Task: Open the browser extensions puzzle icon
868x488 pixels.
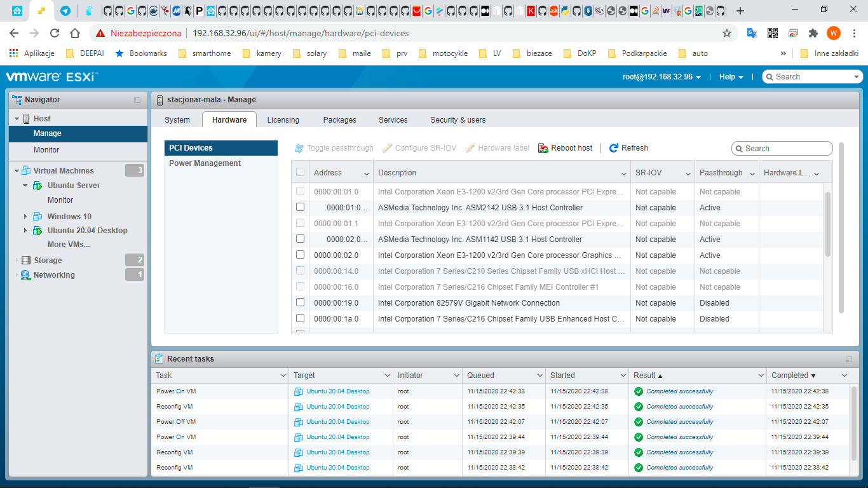Action: [813, 33]
